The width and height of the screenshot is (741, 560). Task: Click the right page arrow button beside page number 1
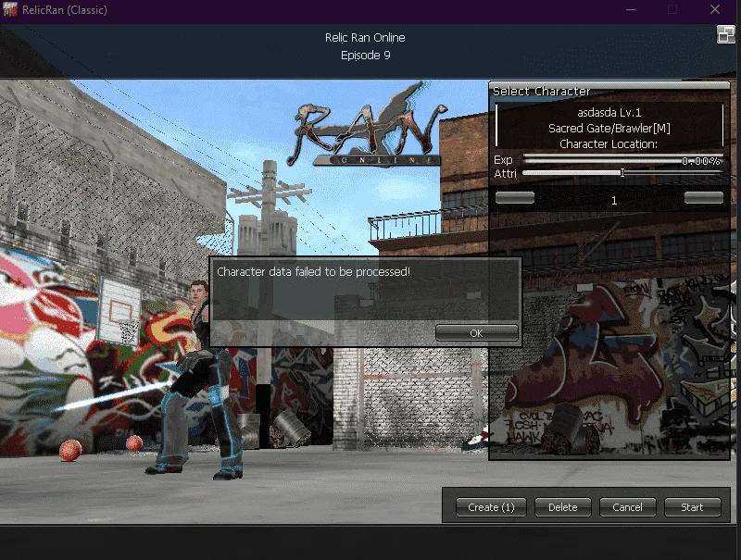point(704,197)
